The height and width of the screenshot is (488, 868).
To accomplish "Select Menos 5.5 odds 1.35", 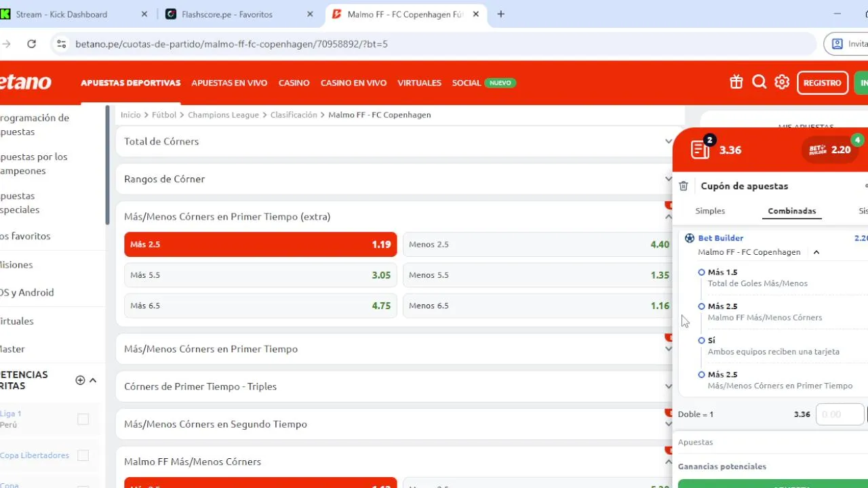I will point(539,275).
